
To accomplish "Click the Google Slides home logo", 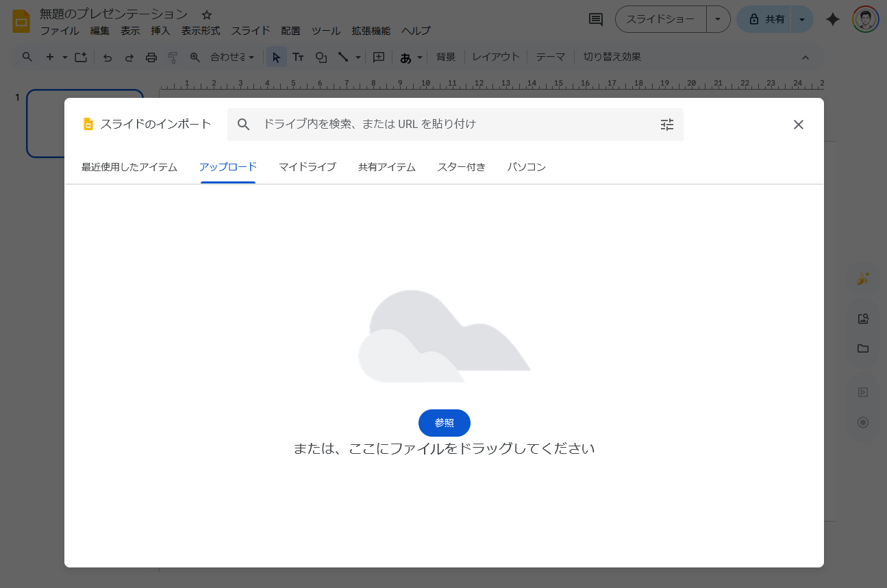I will (x=21, y=21).
